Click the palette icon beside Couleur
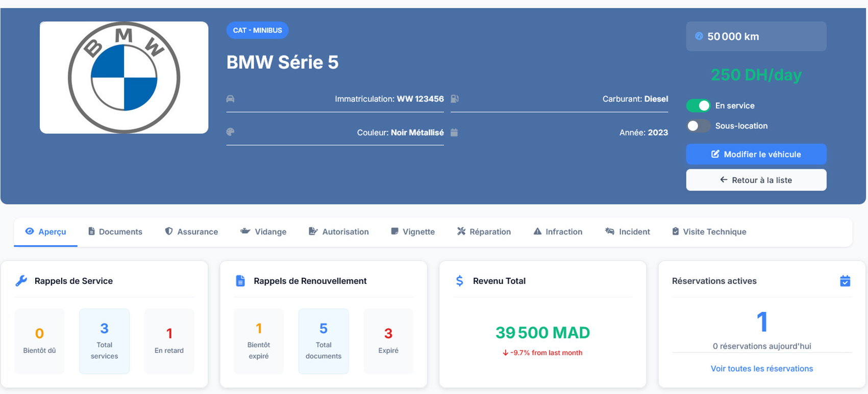This screenshot has width=868, height=394. pos(231,132)
